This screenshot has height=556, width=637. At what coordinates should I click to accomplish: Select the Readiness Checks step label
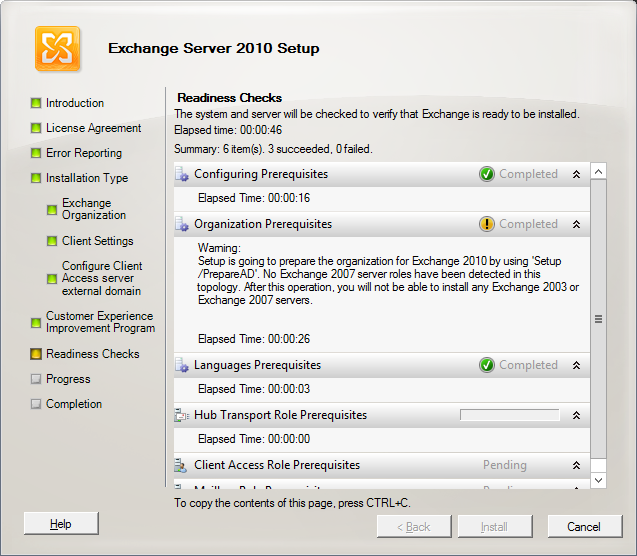click(x=93, y=354)
